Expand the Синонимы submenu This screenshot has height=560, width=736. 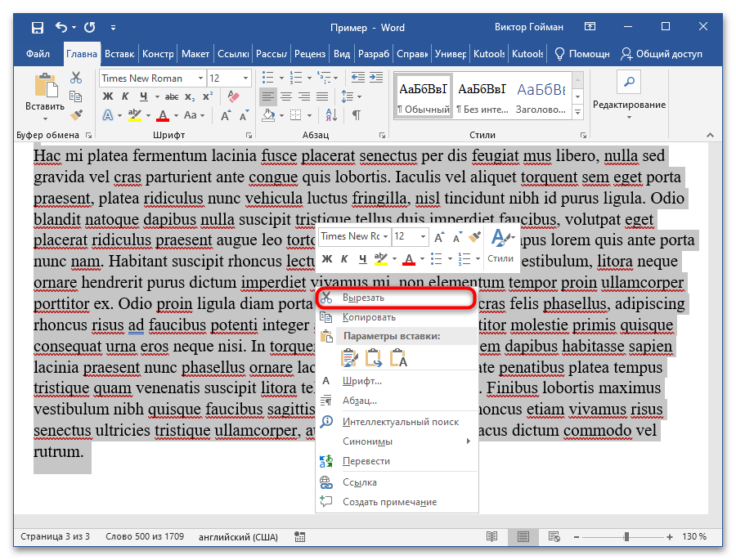pyautogui.click(x=397, y=441)
